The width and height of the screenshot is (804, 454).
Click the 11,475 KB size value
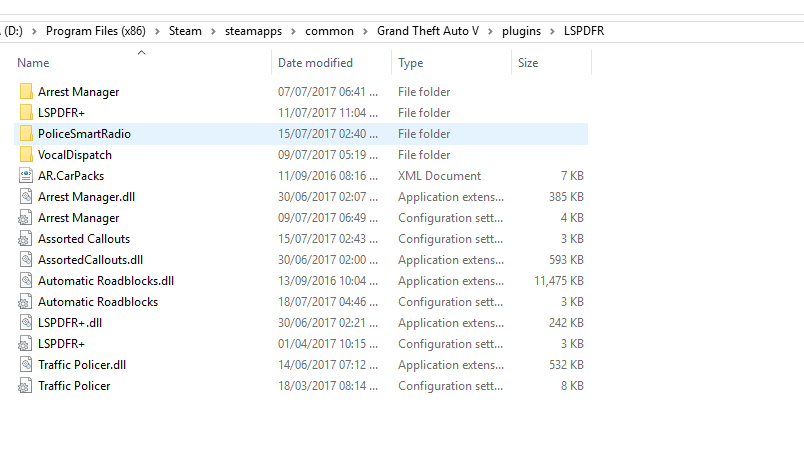coord(559,281)
